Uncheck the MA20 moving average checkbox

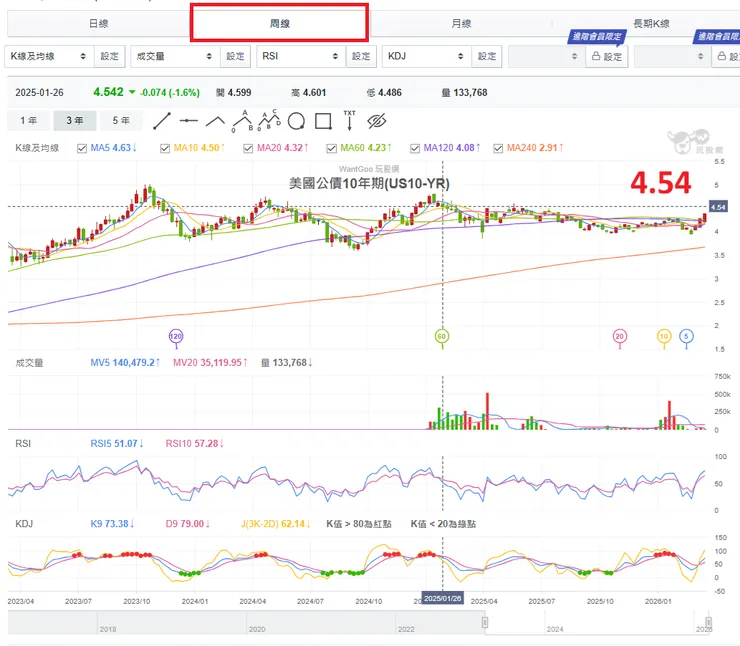pos(248,148)
